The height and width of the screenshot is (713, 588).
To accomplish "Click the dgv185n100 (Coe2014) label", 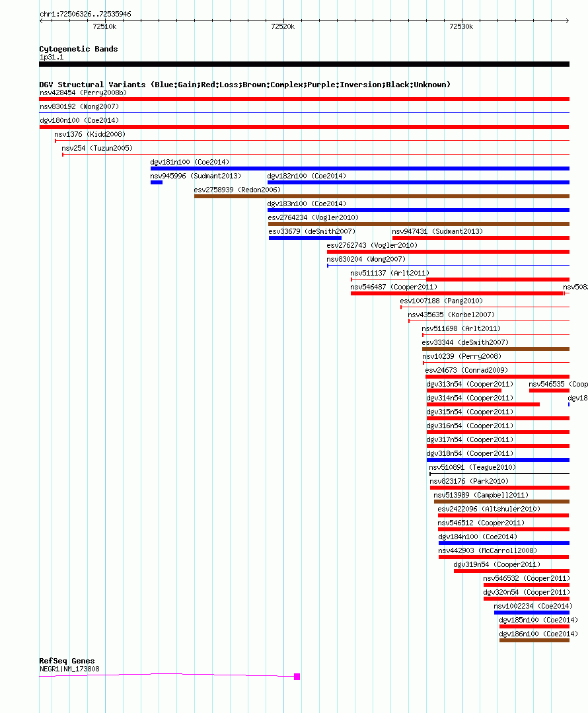I will 538,620.
